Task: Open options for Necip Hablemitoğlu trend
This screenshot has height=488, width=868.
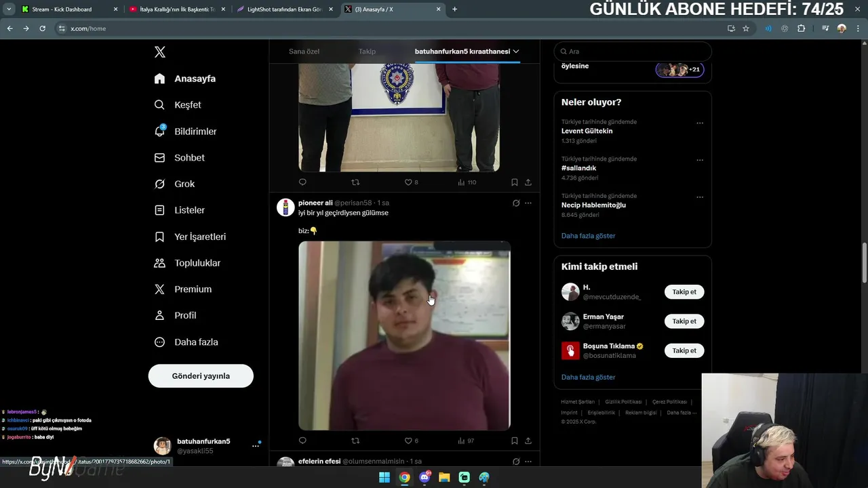Action: [700, 197]
